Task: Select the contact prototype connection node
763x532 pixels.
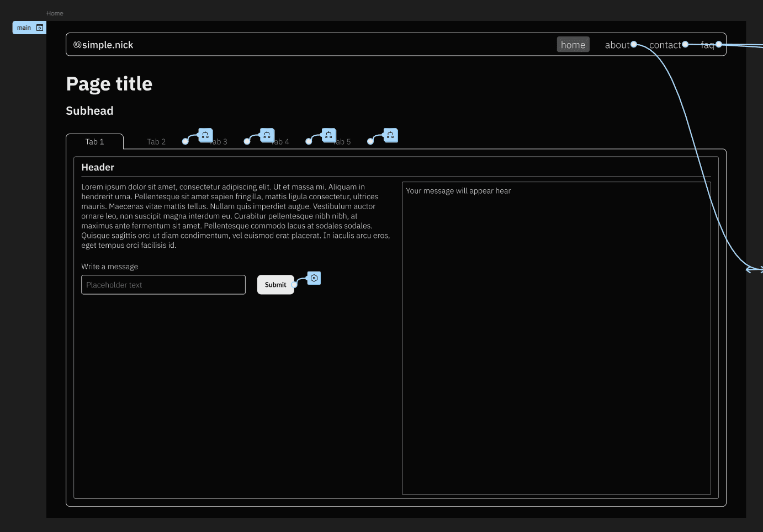Action: click(685, 44)
